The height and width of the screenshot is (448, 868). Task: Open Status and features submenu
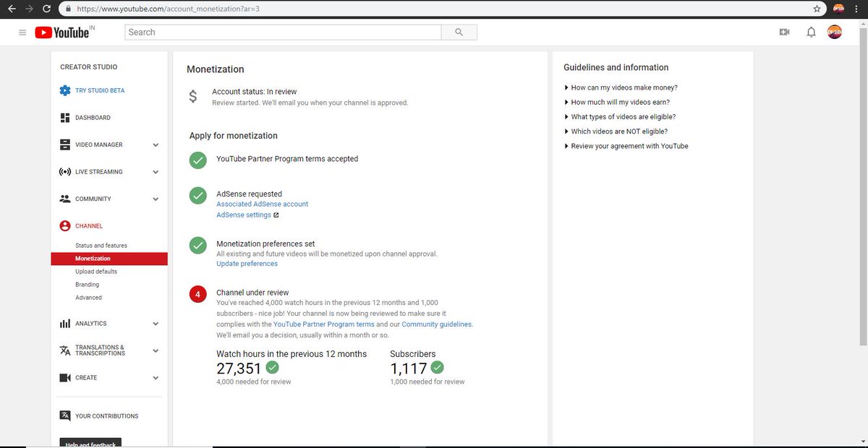(x=101, y=246)
